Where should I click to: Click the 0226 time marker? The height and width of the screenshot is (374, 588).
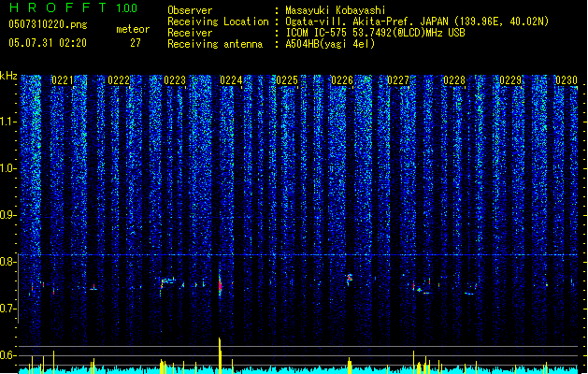click(x=342, y=80)
